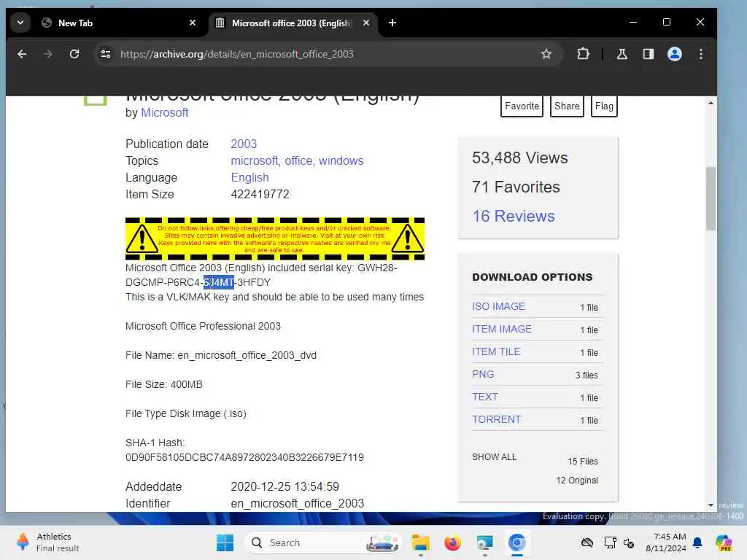This screenshot has width=747, height=560.
Task: Toggle the browser side panel
Action: coord(649,54)
